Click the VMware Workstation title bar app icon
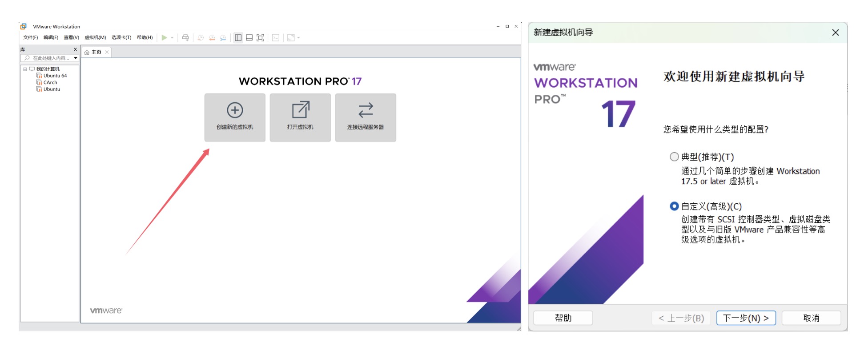Screen dimensions: 868x363 point(24,27)
